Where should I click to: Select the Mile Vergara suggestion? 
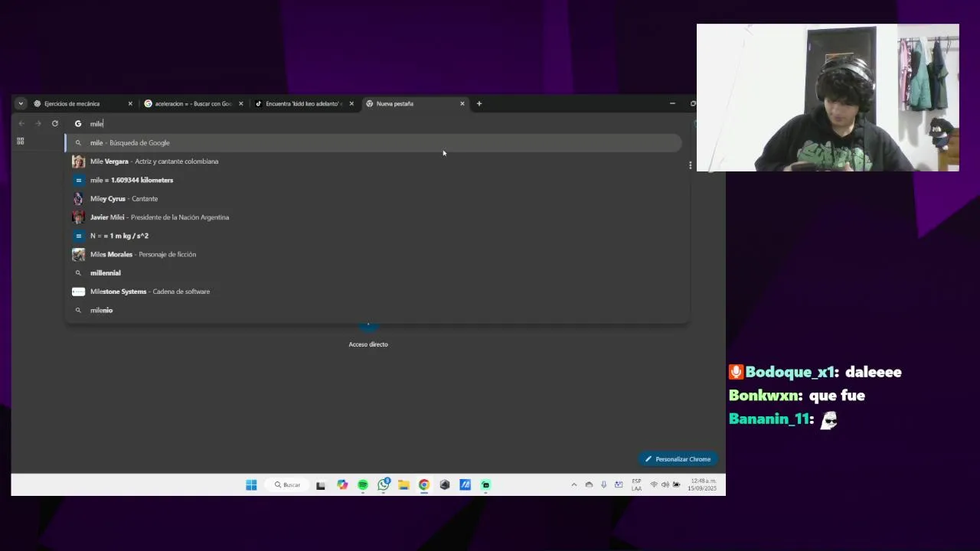(374, 161)
